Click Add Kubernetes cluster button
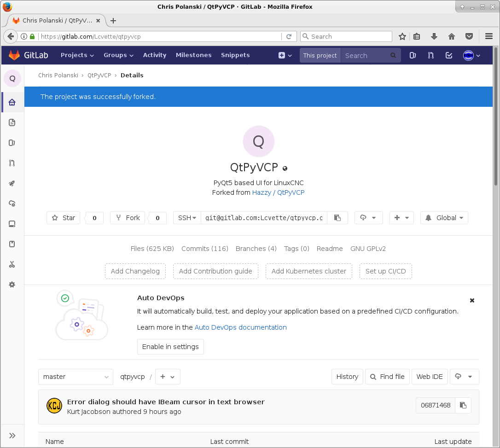This screenshot has height=448, width=500. click(x=308, y=271)
